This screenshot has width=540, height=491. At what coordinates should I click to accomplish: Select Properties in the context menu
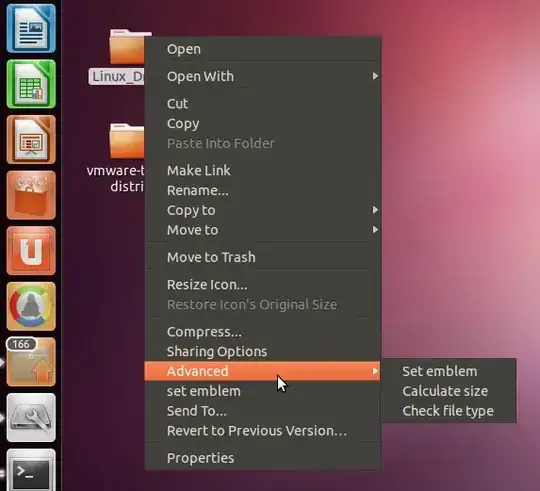[x=263, y=458]
